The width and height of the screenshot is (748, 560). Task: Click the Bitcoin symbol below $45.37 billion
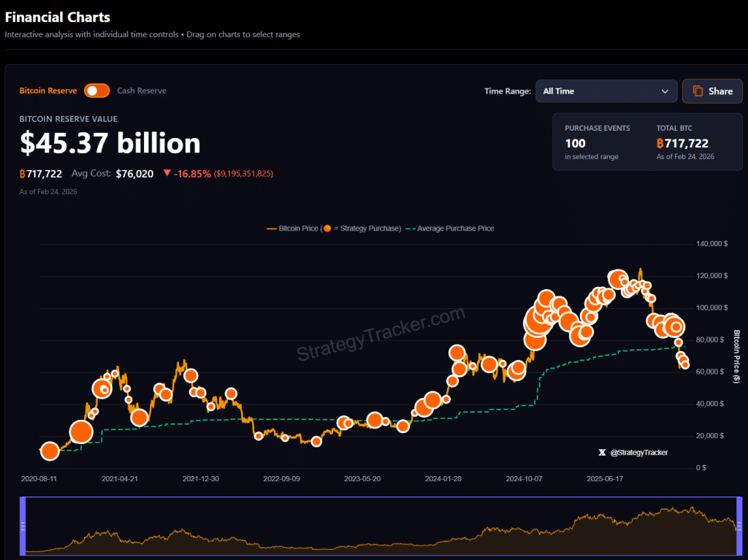tap(23, 174)
